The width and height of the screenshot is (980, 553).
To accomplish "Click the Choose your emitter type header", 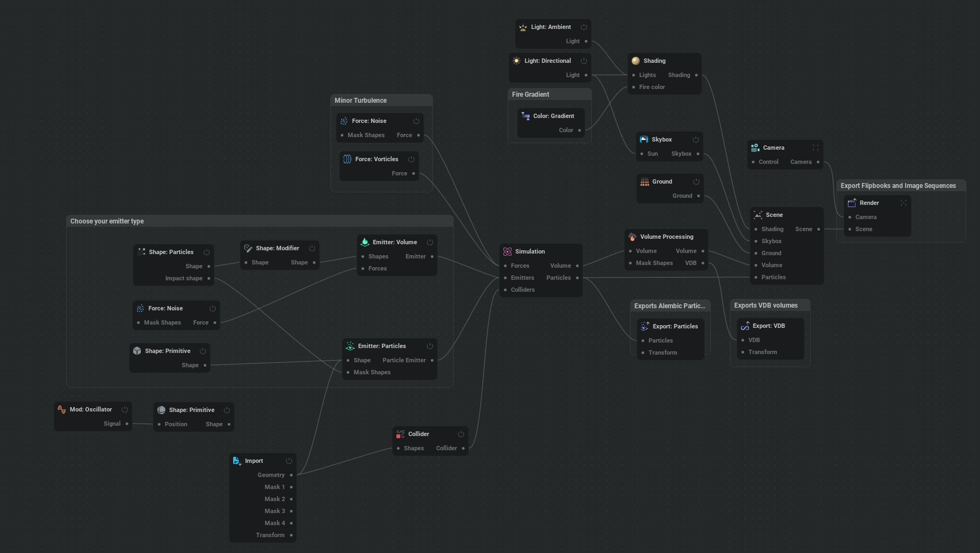I will point(107,221).
